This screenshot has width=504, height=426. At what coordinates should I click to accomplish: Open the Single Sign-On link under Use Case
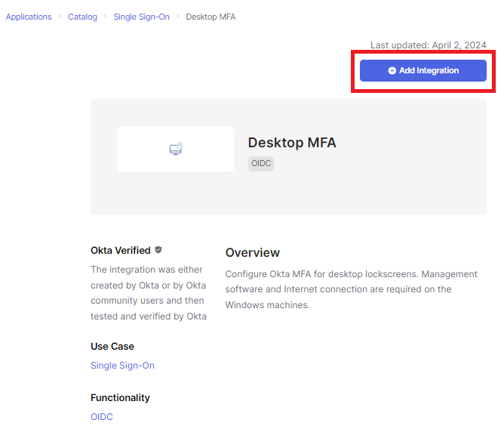pyautogui.click(x=122, y=366)
